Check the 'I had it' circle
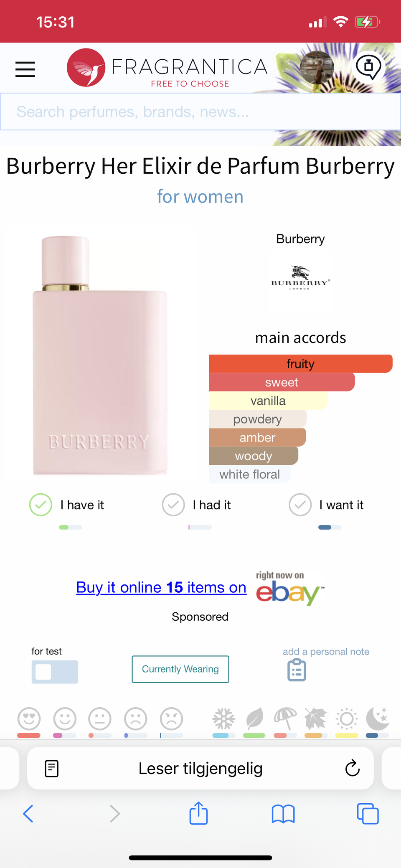 pos(173,505)
